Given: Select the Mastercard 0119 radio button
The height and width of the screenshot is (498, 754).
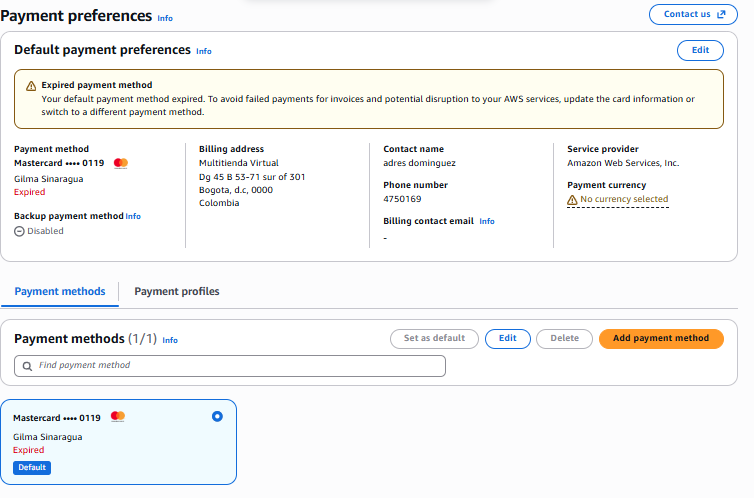Looking at the screenshot, I should tap(217, 416).
